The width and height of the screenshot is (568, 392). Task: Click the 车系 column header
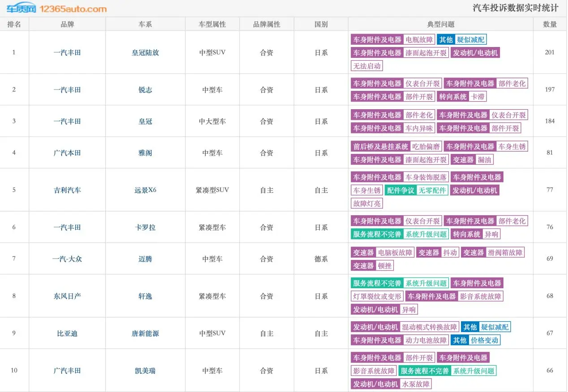coord(145,24)
